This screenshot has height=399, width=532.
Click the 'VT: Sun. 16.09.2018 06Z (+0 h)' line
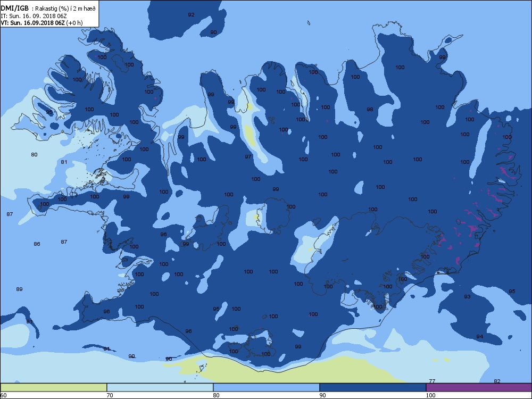(x=41, y=23)
